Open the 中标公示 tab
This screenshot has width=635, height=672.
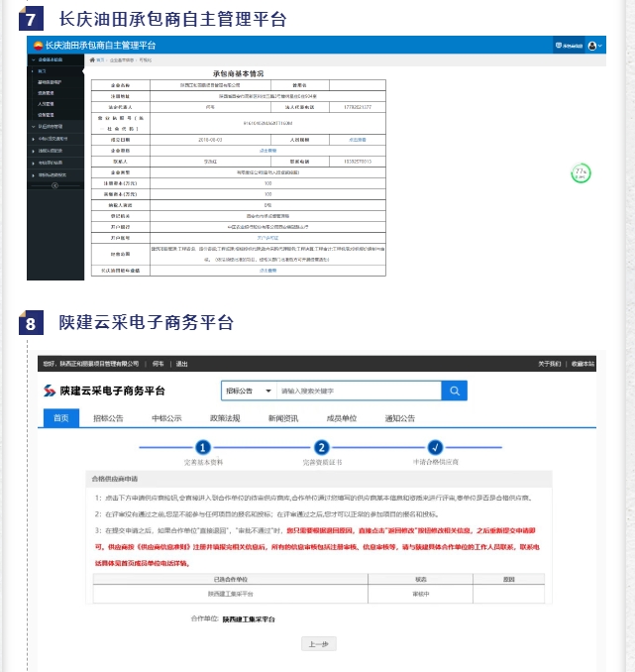(x=166, y=418)
